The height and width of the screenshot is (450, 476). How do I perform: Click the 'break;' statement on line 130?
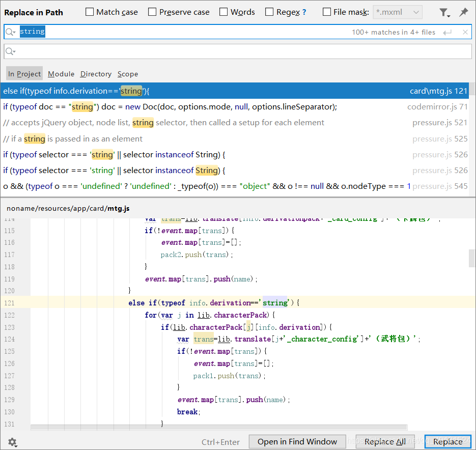pyautogui.click(x=188, y=412)
